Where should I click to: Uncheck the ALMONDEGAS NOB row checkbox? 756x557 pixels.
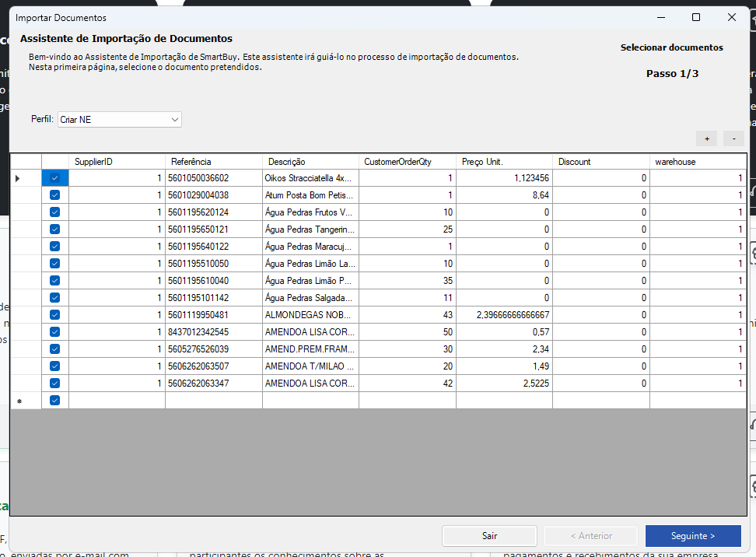coord(54,315)
